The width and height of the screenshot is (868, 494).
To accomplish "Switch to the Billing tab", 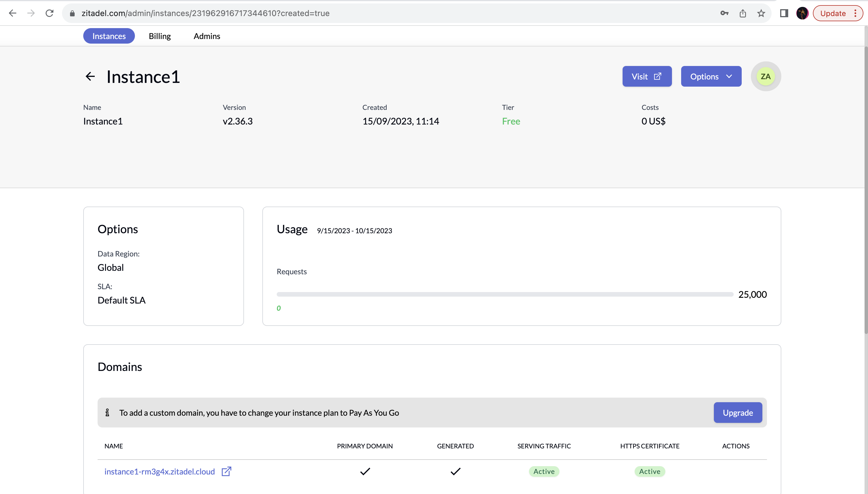I will pos(160,36).
